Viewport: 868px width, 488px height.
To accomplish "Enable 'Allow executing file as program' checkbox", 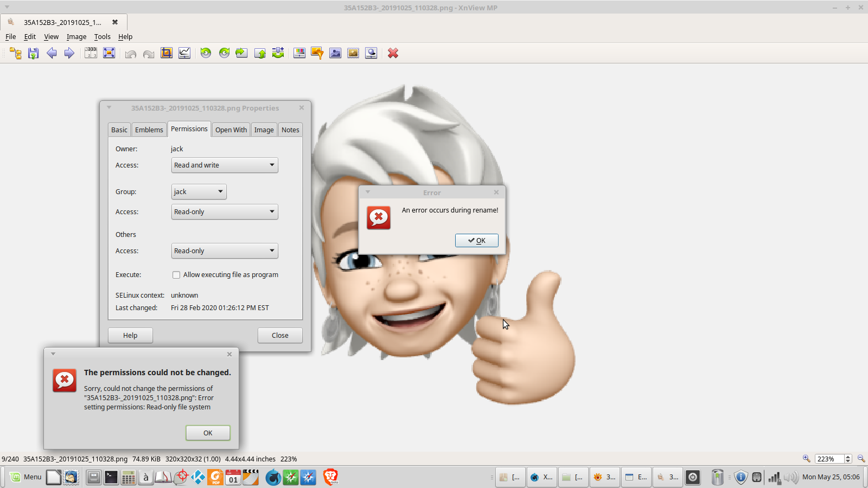I will coord(176,275).
